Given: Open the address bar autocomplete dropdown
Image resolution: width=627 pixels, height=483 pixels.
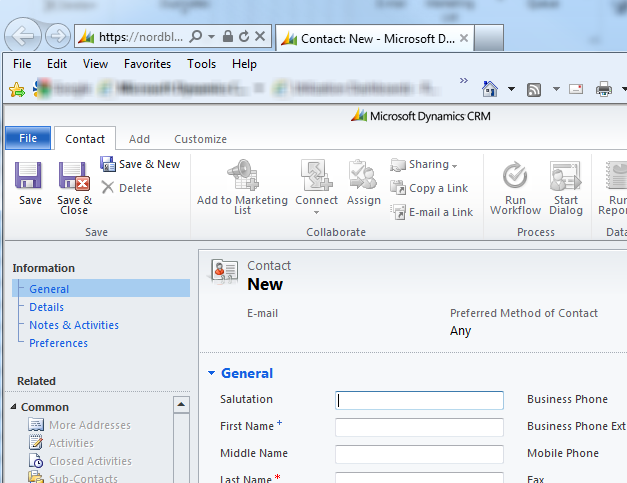Looking at the screenshot, I should (x=211, y=37).
